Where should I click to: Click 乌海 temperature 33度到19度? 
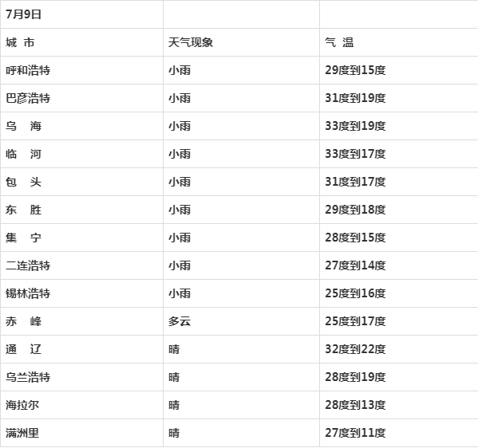click(x=399, y=126)
